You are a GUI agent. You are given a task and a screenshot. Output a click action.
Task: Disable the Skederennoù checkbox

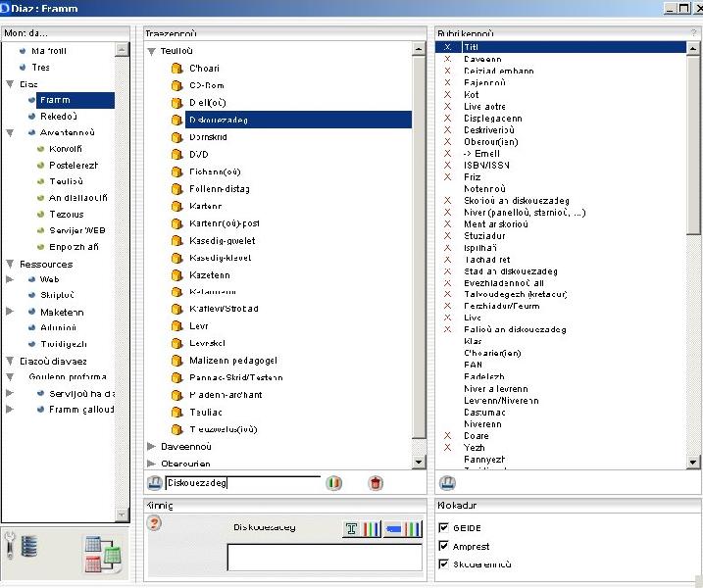click(444, 564)
